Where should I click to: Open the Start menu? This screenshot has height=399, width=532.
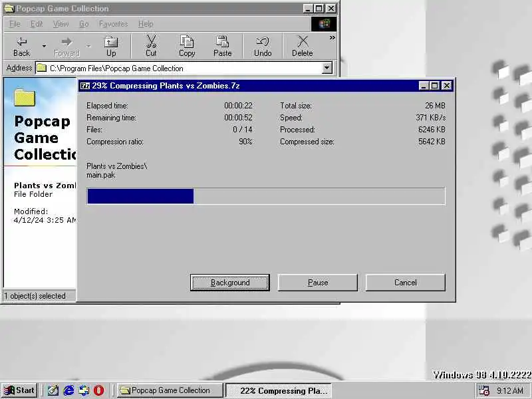pos(19,390)
